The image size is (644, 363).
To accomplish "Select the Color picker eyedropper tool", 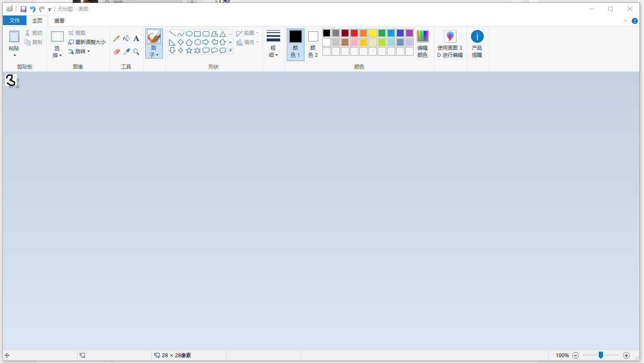I will click(x=126, y=52).
